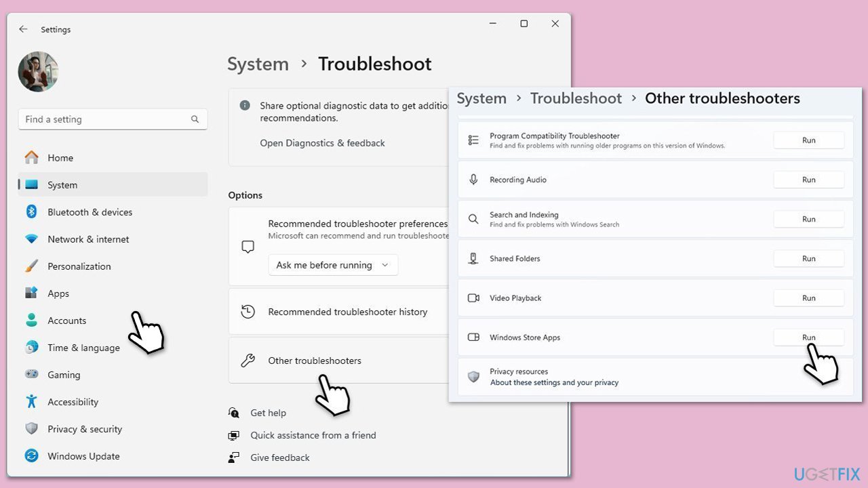Open Bluetooth & devices settings

(x=113, y=212)
